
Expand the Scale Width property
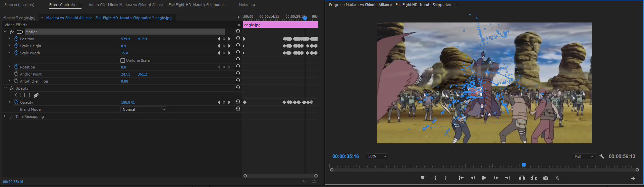[x=9, y=53]
